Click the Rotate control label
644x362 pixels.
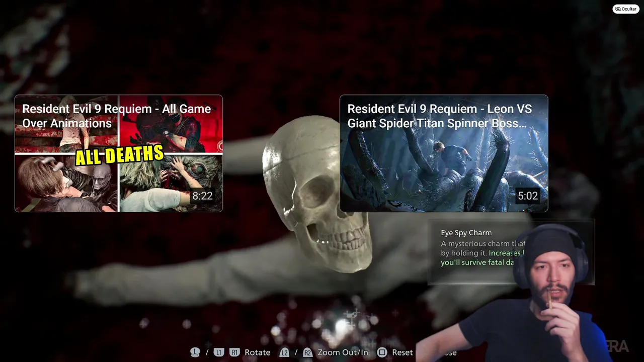[257, 352]
